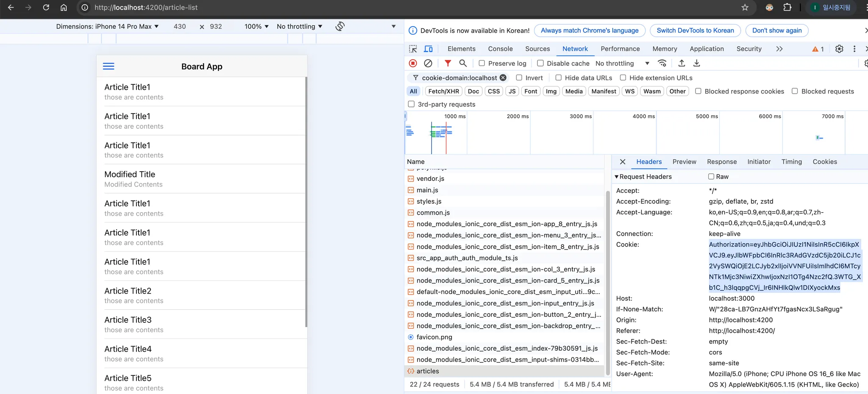868x394 pixels.
Task: Open the network search magnifier
Action: (x=463, y=63)
